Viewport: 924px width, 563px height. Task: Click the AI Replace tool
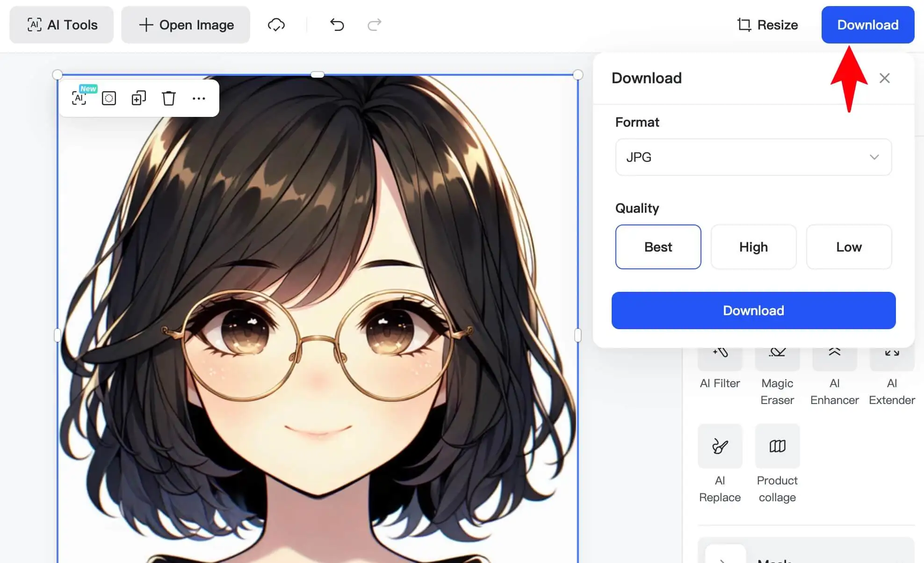[719, 446]
